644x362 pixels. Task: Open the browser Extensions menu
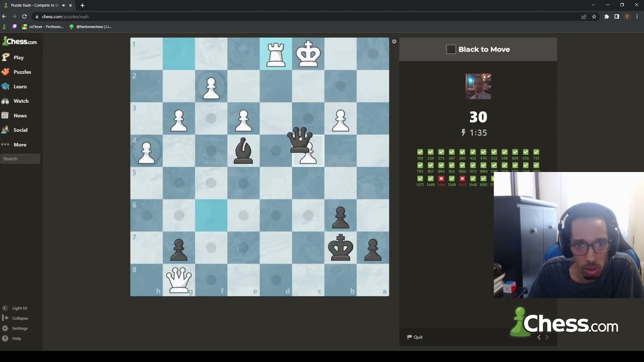pyautogui.click(x=607, y=17)
